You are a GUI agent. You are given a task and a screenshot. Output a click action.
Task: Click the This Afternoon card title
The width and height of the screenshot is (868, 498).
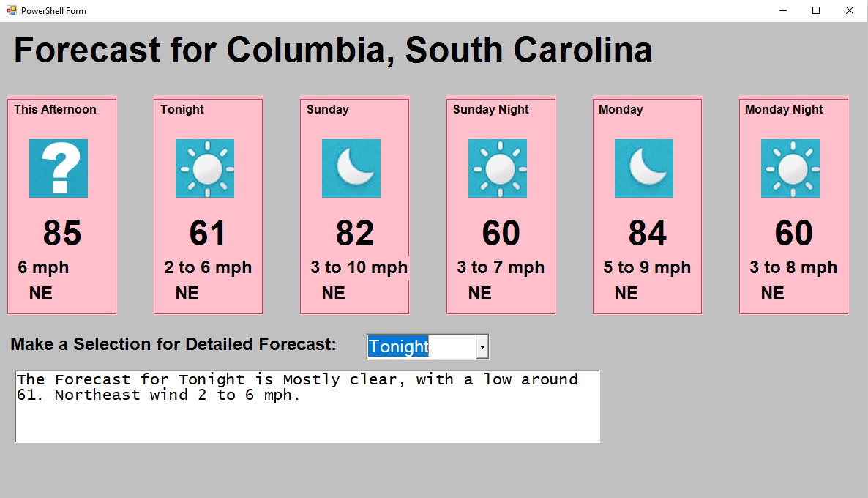55,109
